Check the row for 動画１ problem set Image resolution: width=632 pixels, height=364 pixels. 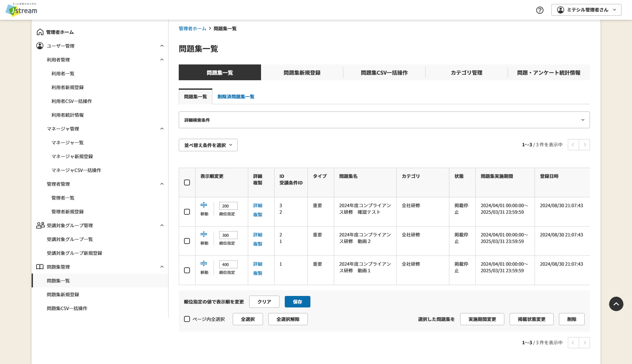pyautogui.click(x=187, y=270)
